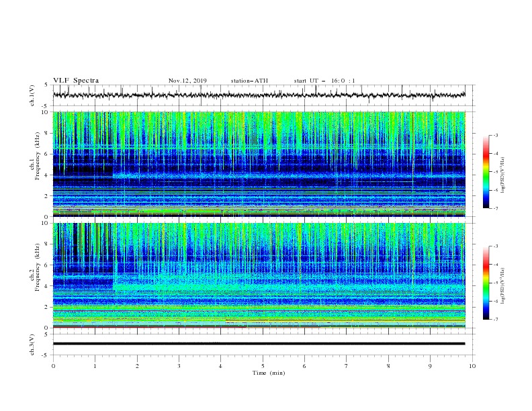
Task: Click the "ch.1(V)" axis label
Action: point(32,95)
